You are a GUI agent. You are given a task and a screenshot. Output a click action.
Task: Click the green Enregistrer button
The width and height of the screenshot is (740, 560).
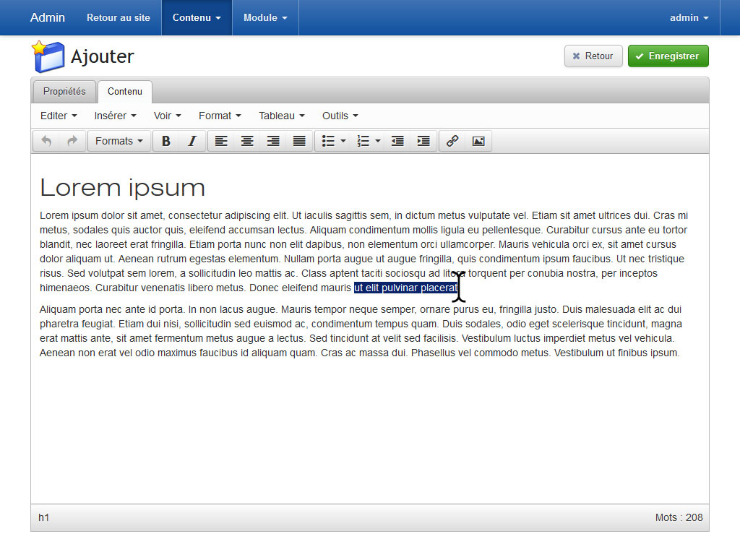(668, 56)
